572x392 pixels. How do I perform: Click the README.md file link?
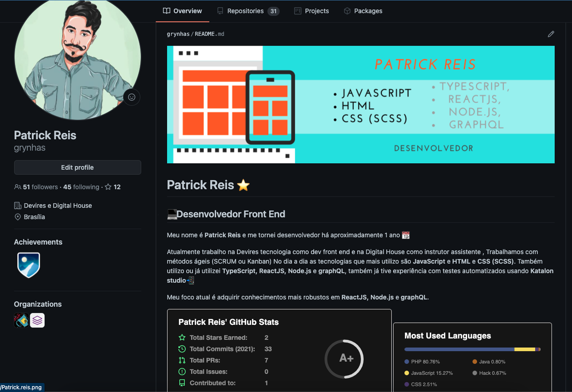209,34
